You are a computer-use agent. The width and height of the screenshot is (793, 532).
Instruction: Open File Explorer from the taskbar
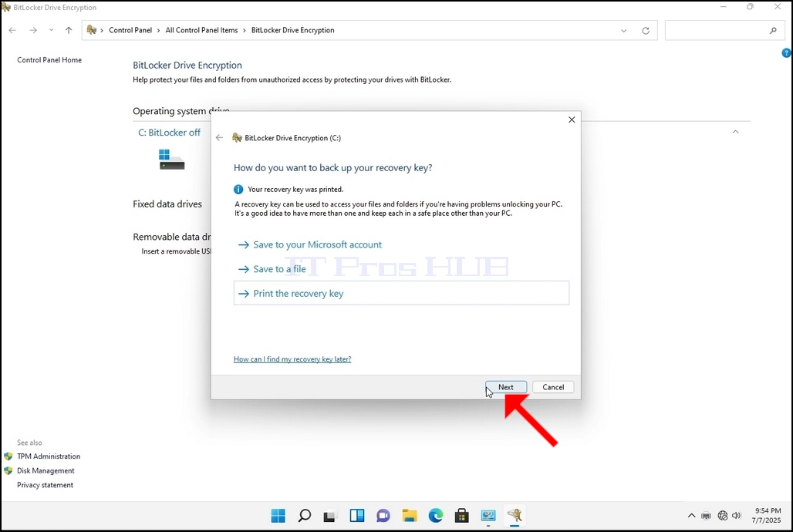point(410,516)
